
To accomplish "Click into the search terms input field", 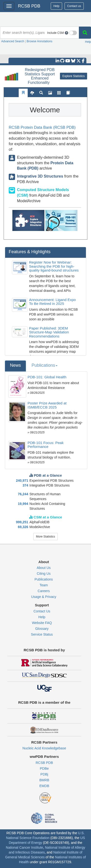I will coord(23,33).
